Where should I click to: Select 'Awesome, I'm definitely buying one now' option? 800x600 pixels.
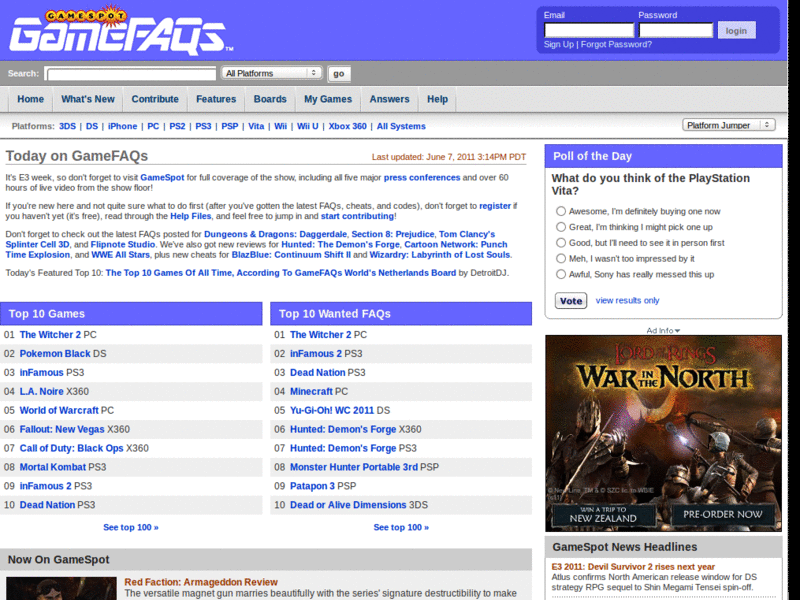(x=561, y=211)
